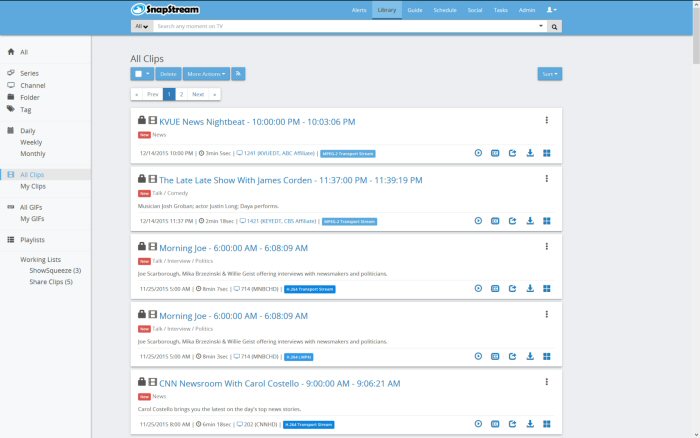Share The Late Late Show clip
700x438 pixels.
click(512, 221)
